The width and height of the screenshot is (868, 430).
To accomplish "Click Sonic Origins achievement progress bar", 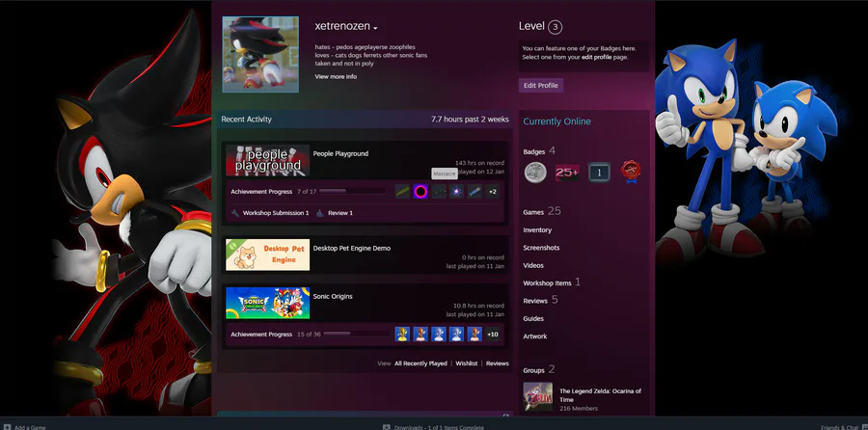I will pos(357,335).
